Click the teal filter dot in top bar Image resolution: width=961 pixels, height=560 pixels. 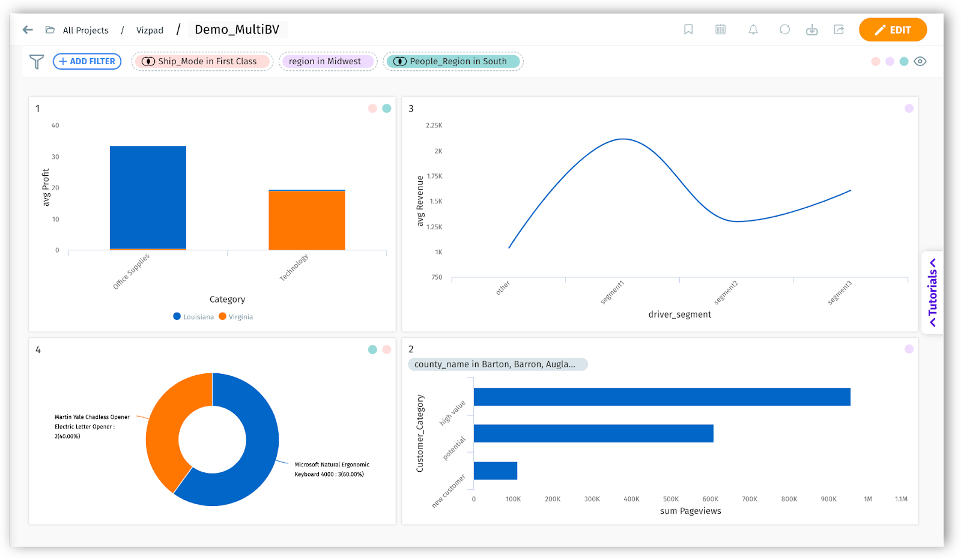[904, 61]
